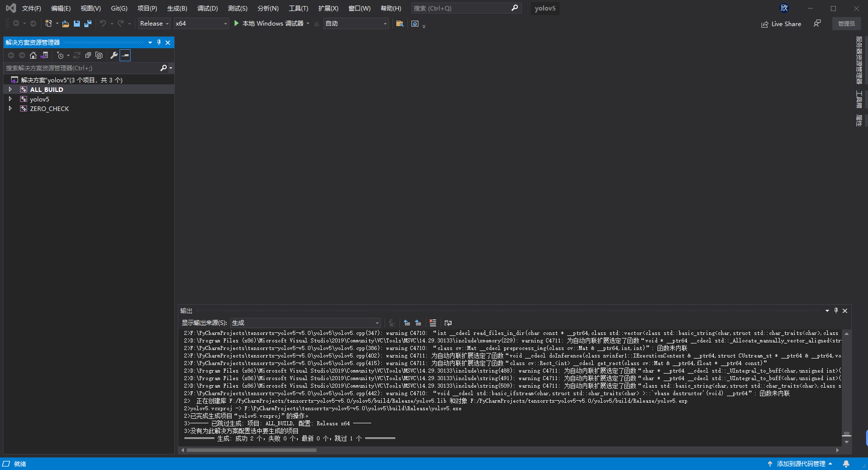Click the feedback person icon

(817, 24)
